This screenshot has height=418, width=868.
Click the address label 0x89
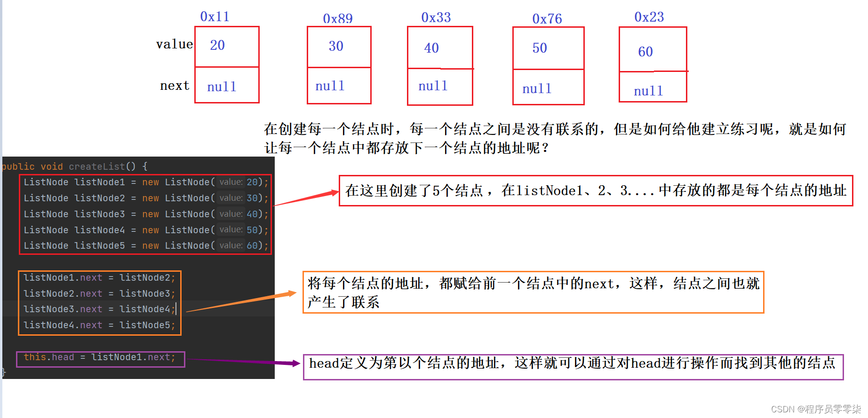click(337, 18)
